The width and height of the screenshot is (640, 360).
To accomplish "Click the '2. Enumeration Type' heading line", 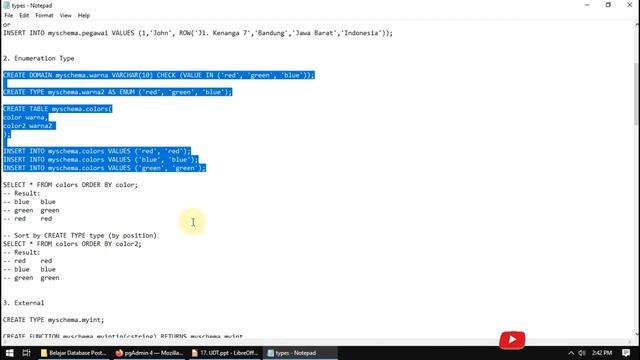I will coord(39,58).
